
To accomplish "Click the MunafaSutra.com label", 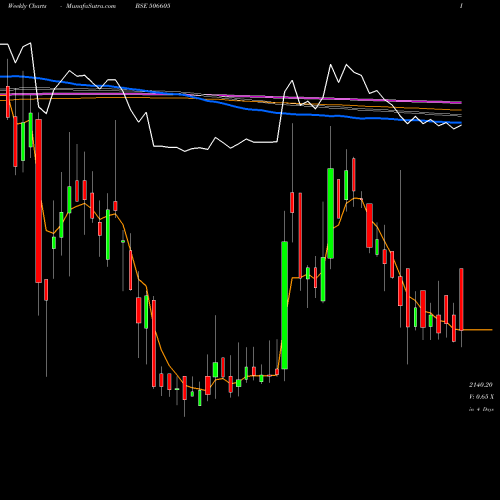I will (91, 6).
